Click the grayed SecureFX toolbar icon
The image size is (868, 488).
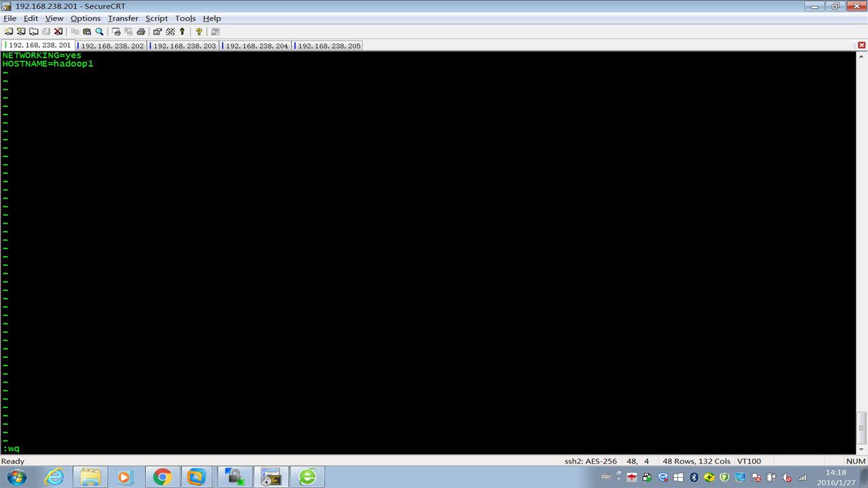216,31
